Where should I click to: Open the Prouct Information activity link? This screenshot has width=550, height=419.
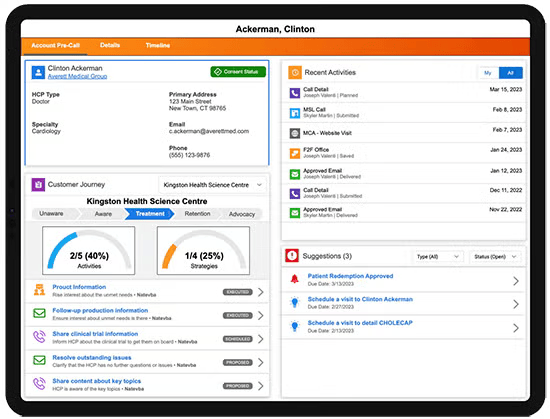(x=79, y=287)
